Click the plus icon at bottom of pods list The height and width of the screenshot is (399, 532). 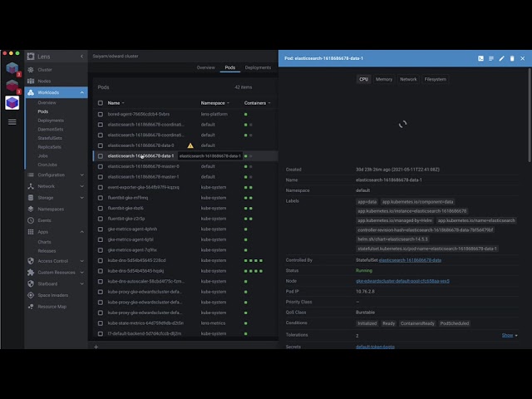point(96,347)
